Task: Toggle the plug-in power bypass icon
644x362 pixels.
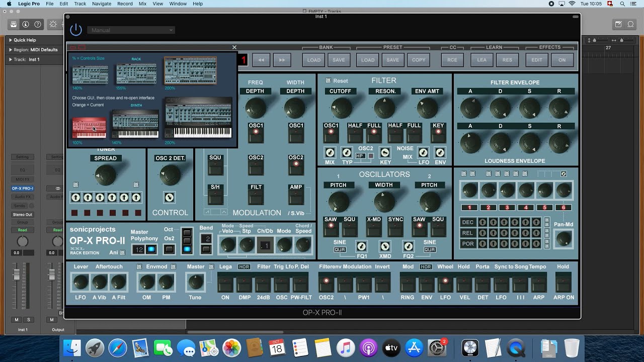Action: (75, 30)
